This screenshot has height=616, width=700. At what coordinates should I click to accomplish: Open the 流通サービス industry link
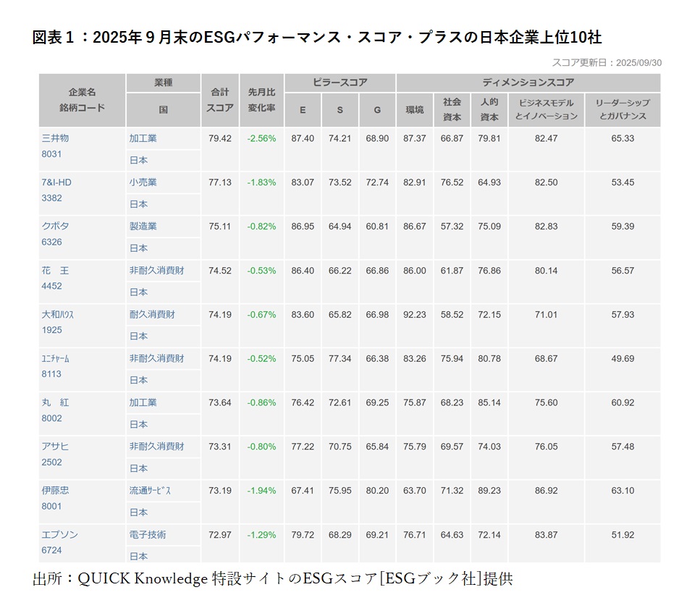151,491
